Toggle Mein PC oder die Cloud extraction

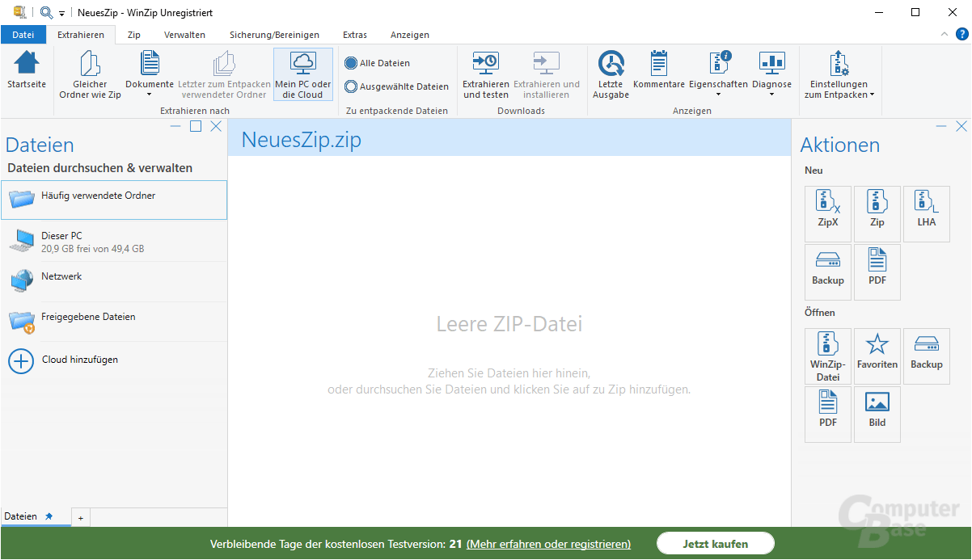pos(302,74)
